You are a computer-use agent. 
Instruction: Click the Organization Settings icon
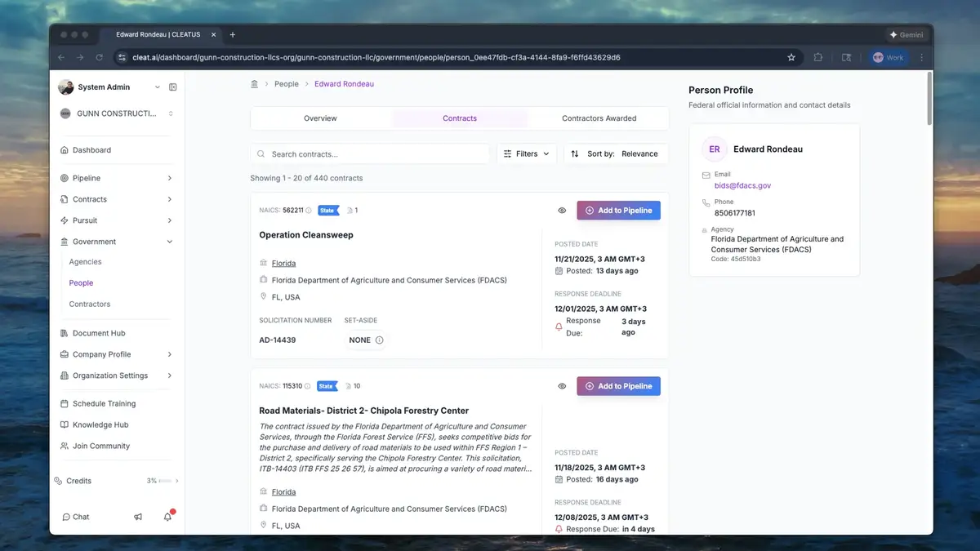pos(65,375)
